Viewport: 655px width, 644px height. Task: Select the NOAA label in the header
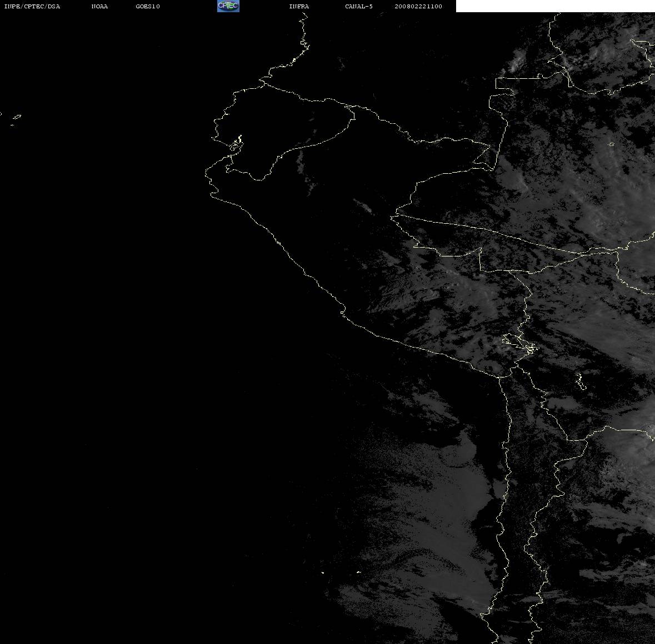click(x=99, y=6)
